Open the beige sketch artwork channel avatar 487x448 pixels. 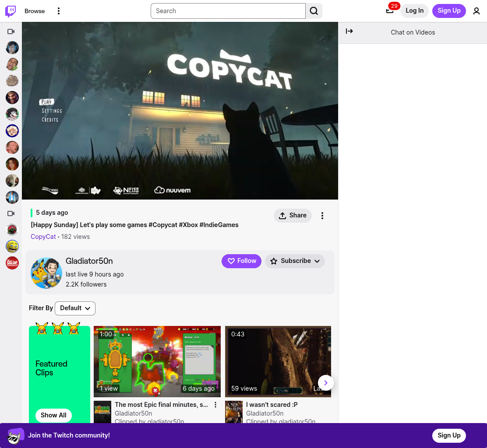(12, 81)
